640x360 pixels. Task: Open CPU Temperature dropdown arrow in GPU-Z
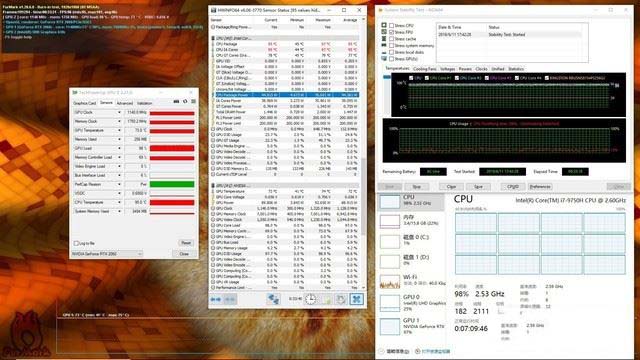(120, 202)
